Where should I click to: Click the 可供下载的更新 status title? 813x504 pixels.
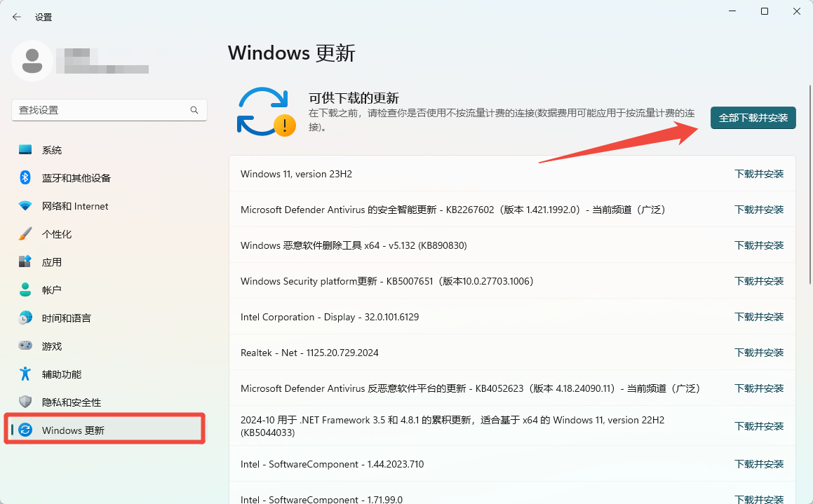click(x=354, y=98)
